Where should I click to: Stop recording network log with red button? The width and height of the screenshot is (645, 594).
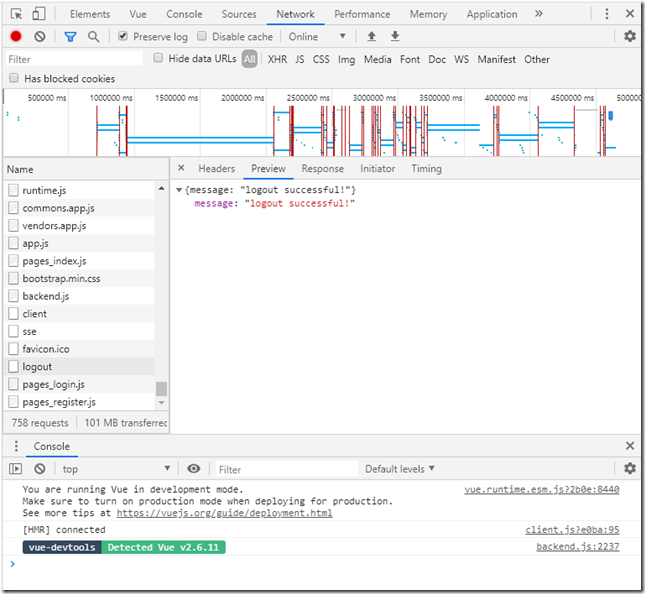point(16,37)
